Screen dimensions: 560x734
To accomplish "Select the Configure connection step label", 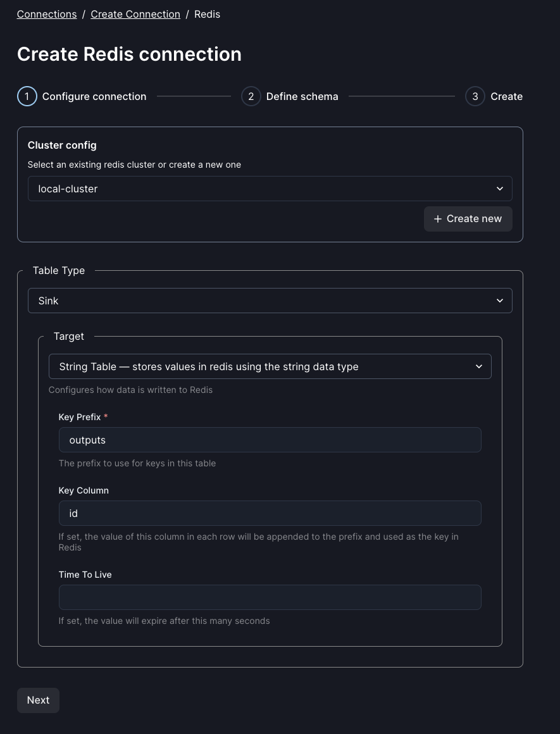I will (94, 96).
